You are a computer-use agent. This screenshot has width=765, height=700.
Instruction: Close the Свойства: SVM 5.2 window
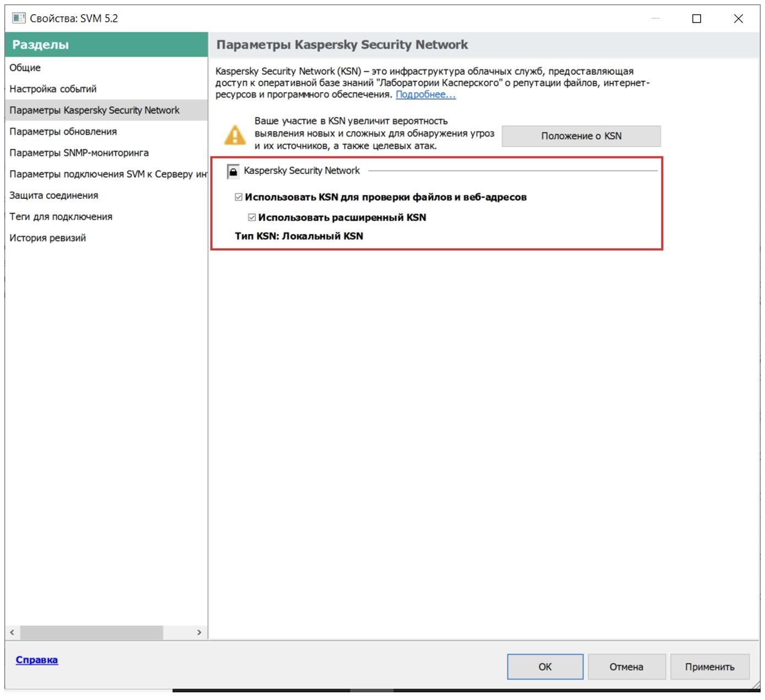click(x=739, y=19)
